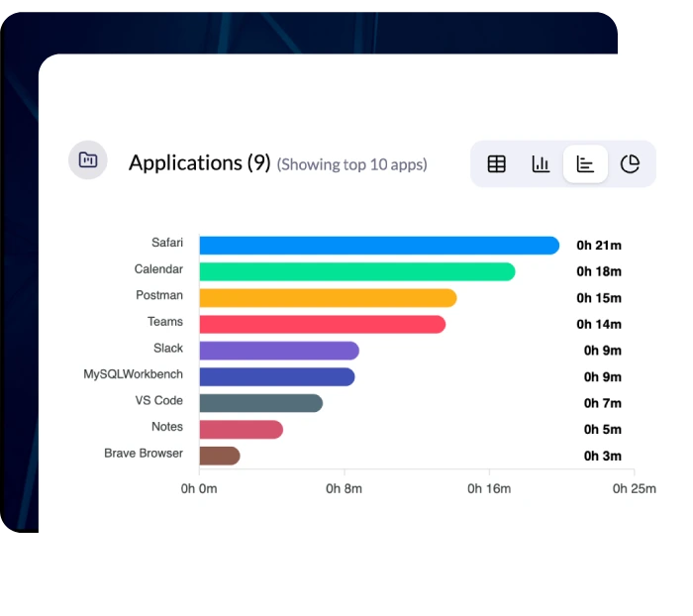
Task: Click the MySQLWorkbench axis label
Action: [x=133, y=374]
